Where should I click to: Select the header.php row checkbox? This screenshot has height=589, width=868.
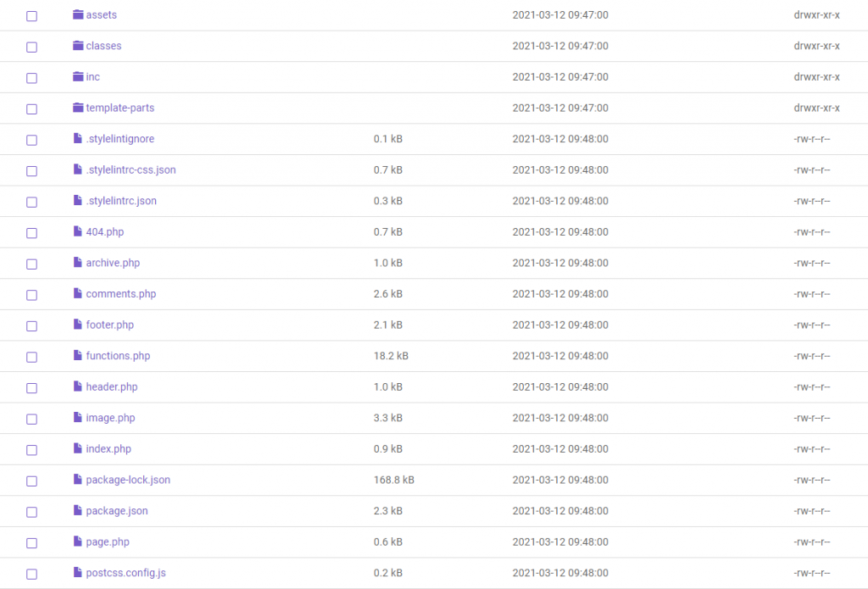coord(32,388)
